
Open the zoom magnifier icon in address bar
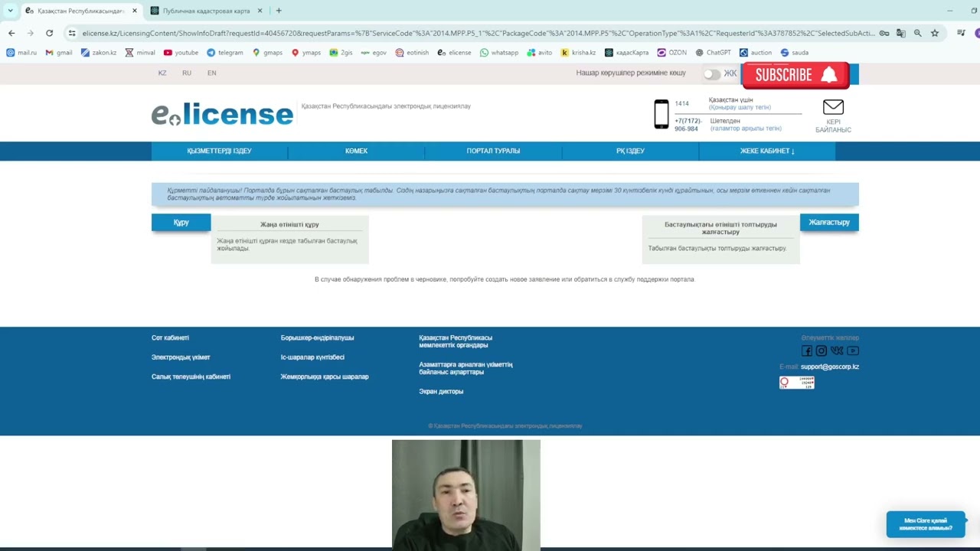click(x=917, y=33)
